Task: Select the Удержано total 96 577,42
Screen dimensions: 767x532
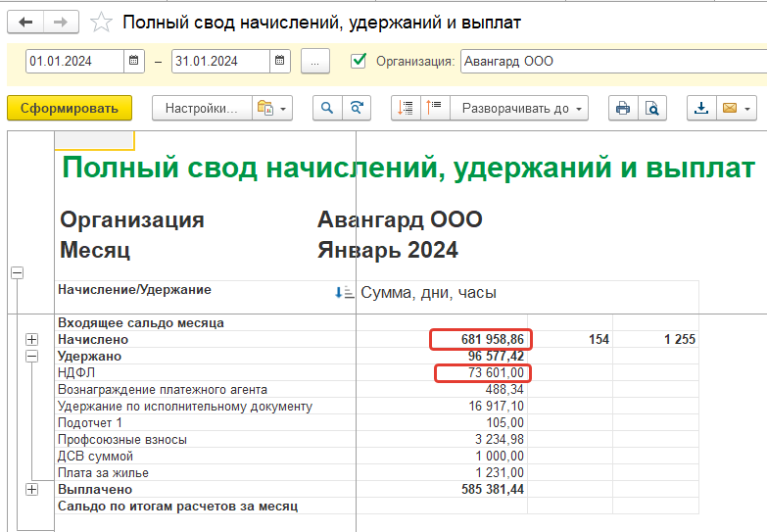Action: [x=496, y=356]
